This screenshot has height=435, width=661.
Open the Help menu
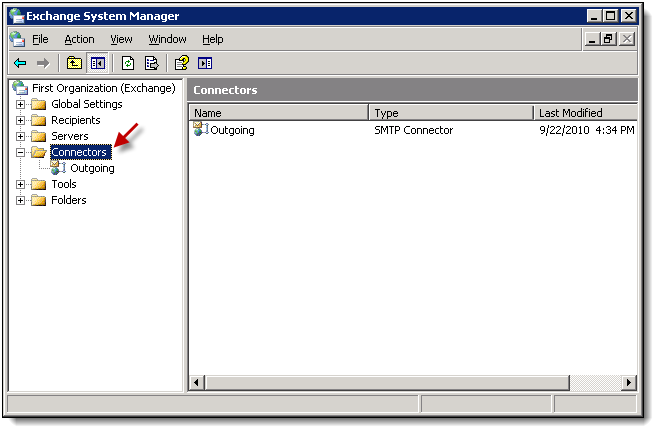click(212, 39)
